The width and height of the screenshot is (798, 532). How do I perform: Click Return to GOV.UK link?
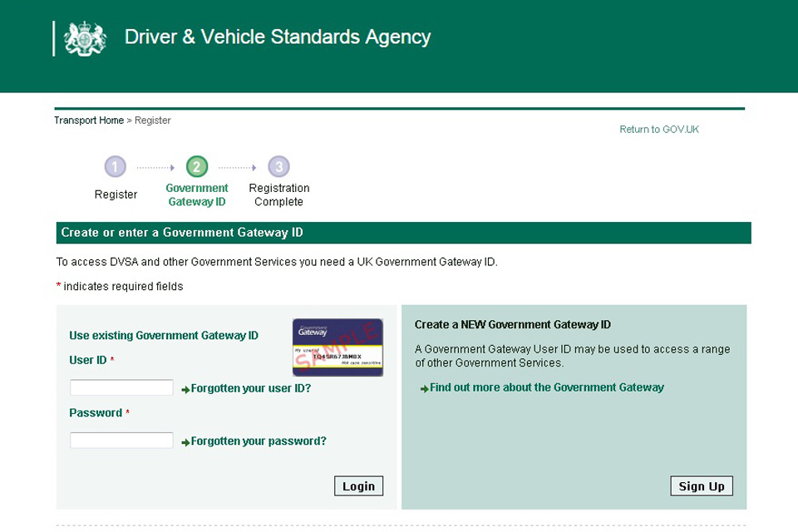tap(659, 130)
